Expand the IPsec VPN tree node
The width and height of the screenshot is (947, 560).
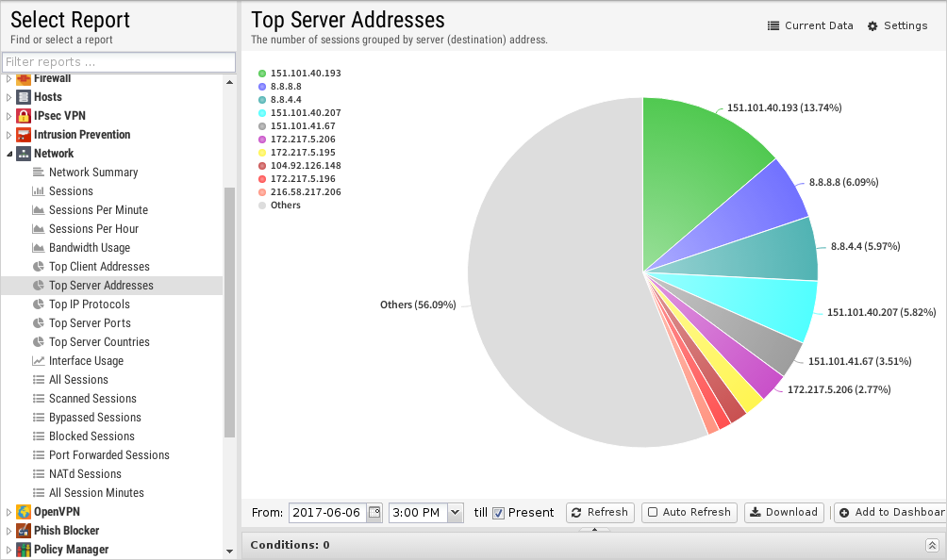click(9, 116)
